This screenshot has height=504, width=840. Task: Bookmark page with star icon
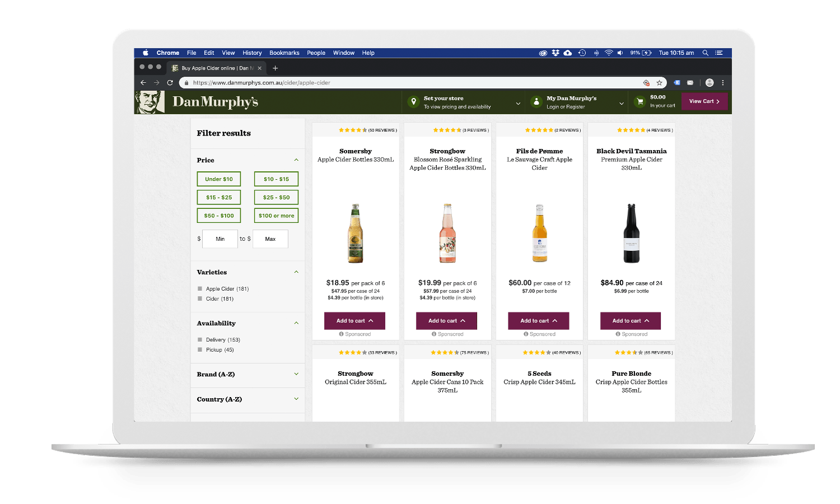659,83
